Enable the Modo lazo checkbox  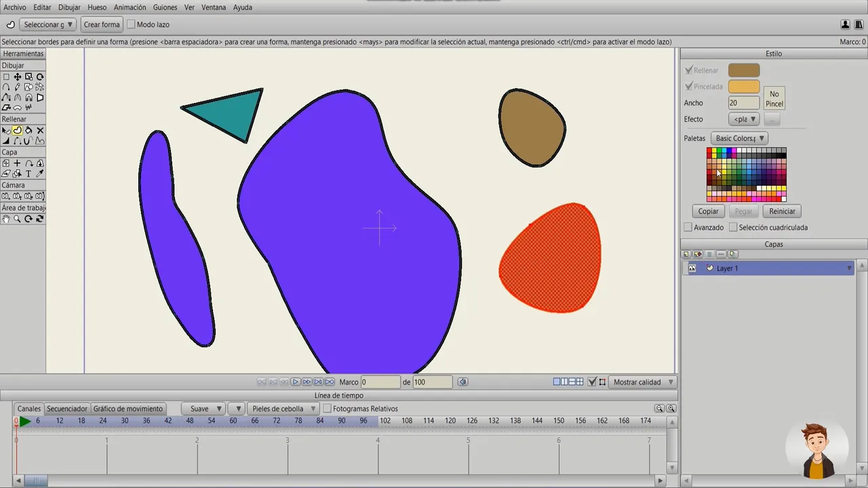(x=131, y=24)
